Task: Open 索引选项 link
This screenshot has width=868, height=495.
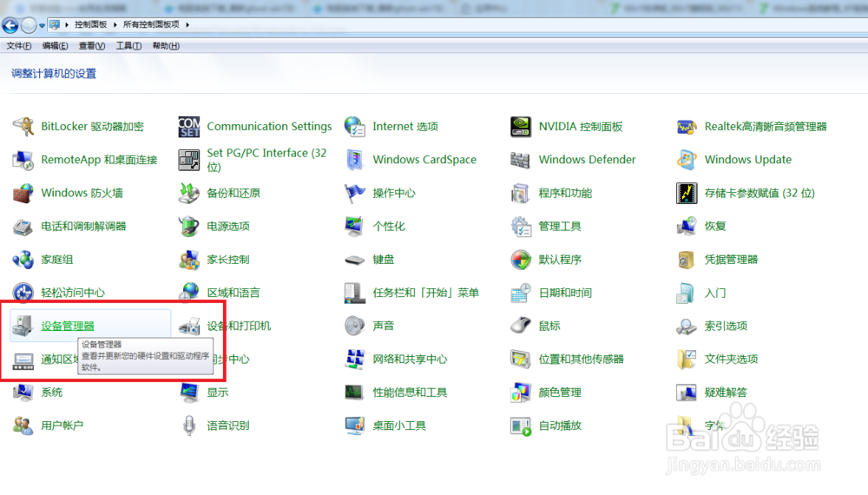Action: [x=726, y=327]
